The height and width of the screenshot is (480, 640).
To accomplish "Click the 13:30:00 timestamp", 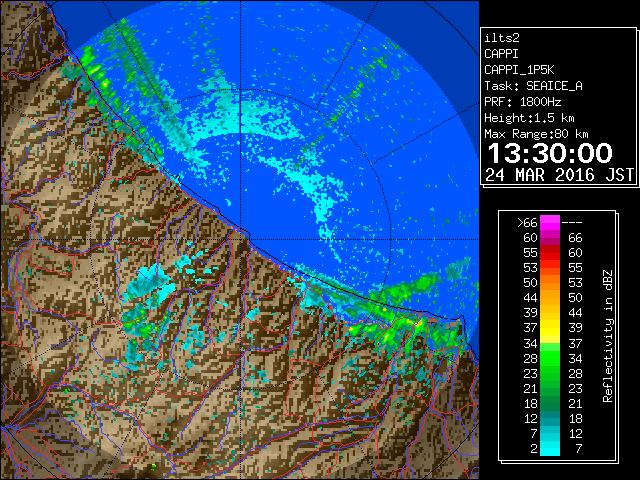I will (550, 153).
